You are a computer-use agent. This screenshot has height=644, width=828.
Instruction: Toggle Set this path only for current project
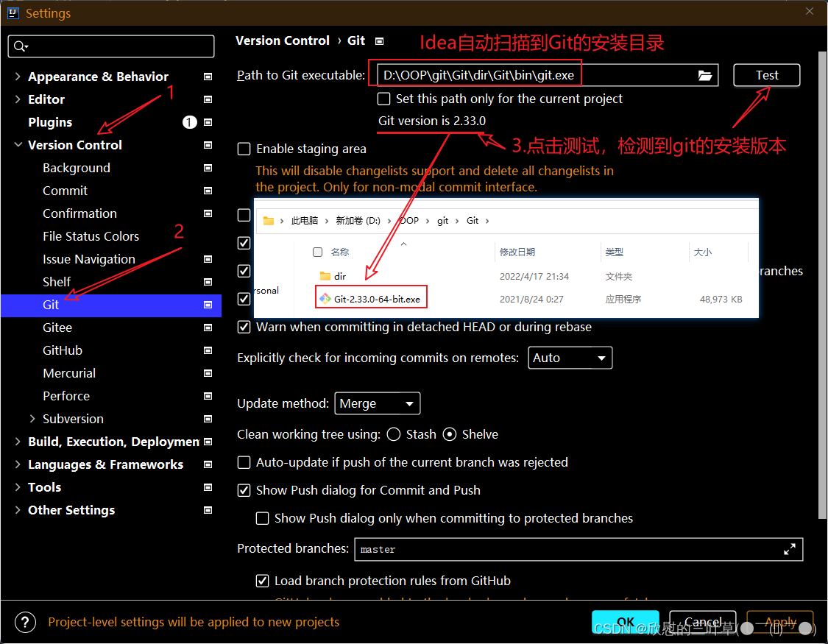(384, 99)
